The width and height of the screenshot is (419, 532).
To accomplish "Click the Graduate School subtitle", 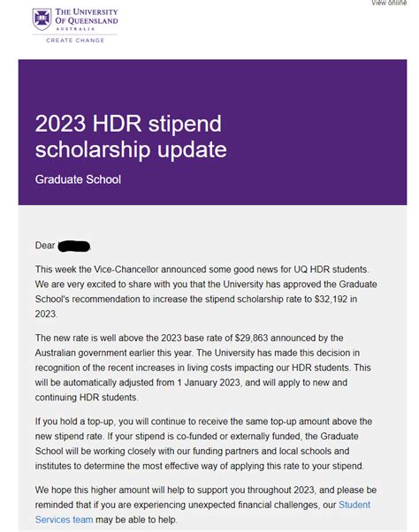I will (78, 179).
